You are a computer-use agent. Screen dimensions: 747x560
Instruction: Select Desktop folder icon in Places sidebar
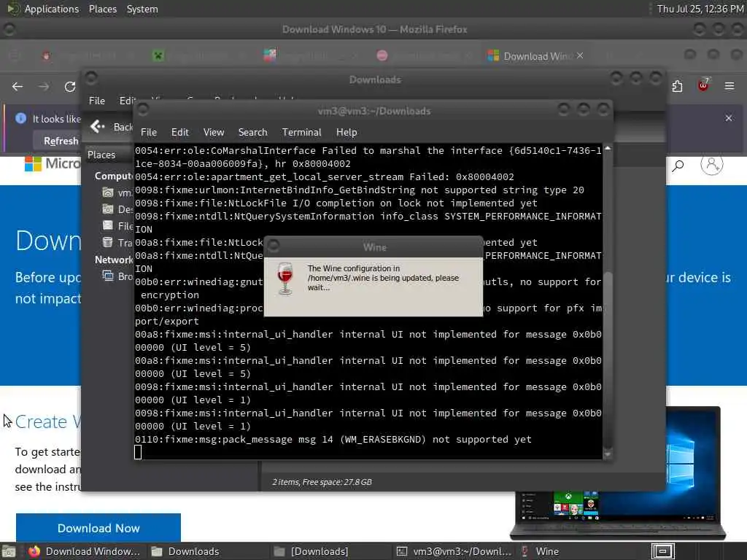tap(108, 209)
